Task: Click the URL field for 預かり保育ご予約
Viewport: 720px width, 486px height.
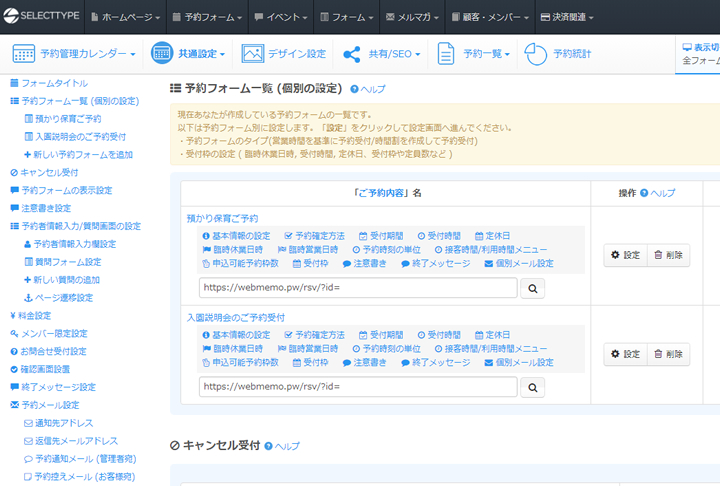Action: click(x=357, y=289)
